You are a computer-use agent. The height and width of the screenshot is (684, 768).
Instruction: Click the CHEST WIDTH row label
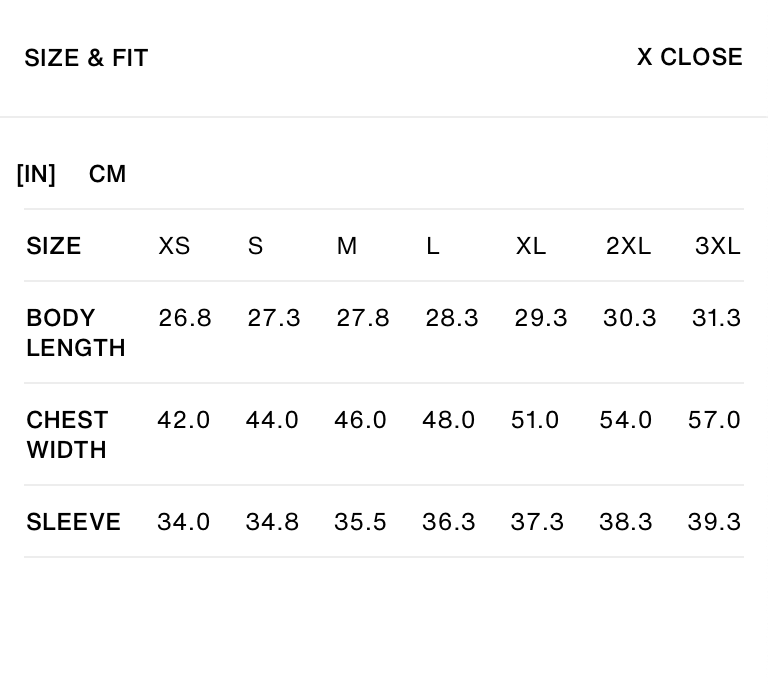pos(67,435)
